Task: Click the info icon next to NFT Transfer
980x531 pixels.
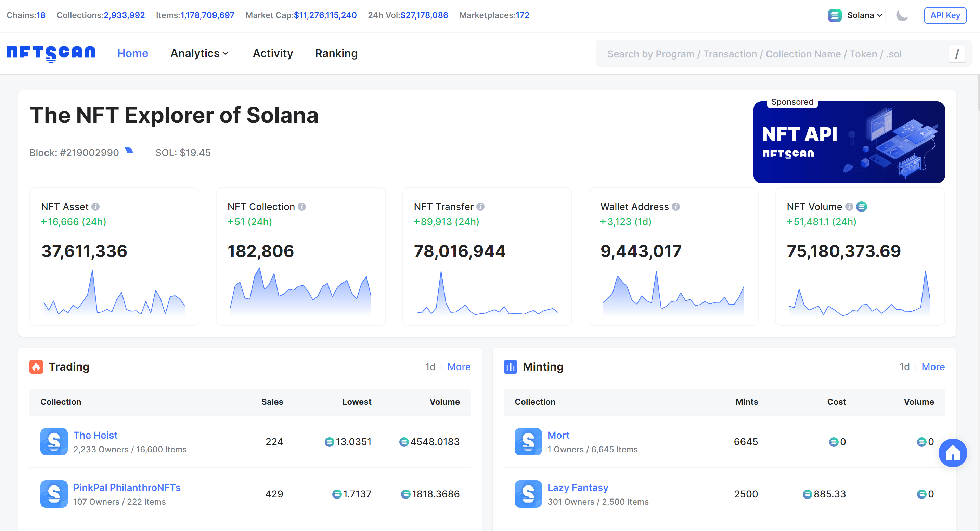Action: 480,207
